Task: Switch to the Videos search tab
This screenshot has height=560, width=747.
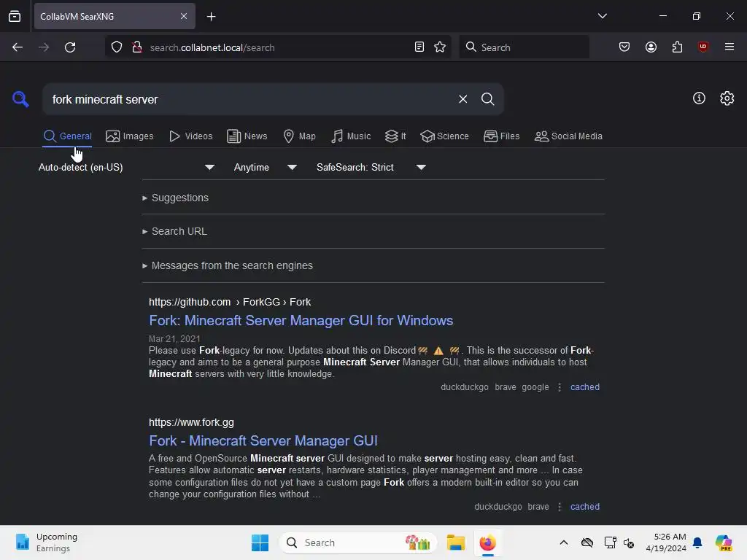Action: click(x=190, y=136)
